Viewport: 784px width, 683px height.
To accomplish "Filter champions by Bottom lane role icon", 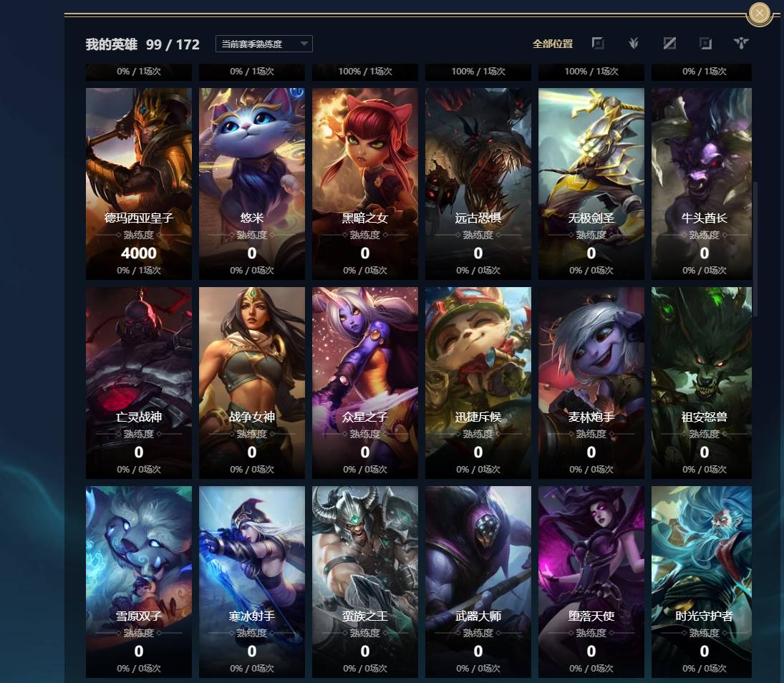I will pyautogui.click(x=705, y=44).
